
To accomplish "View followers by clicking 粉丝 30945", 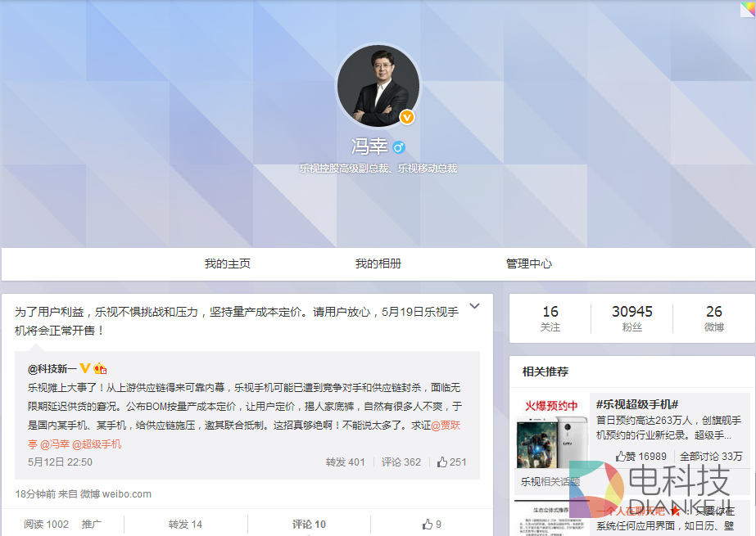I will (632, 318).
